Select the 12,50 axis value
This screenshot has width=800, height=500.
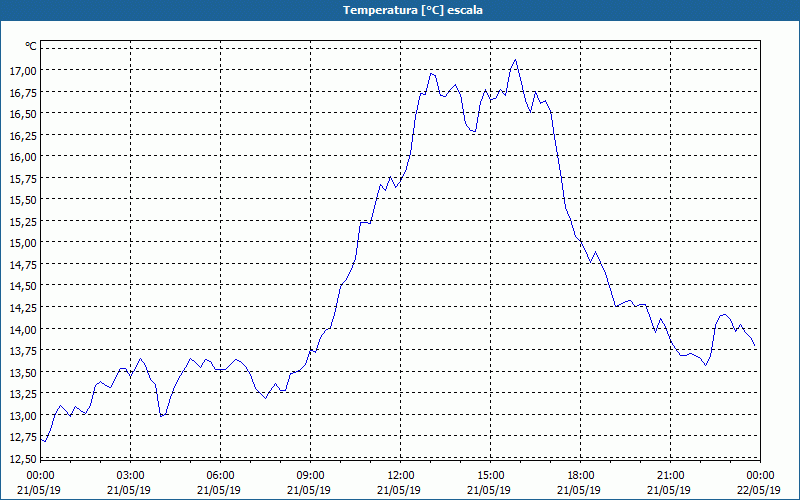[23, 458]
